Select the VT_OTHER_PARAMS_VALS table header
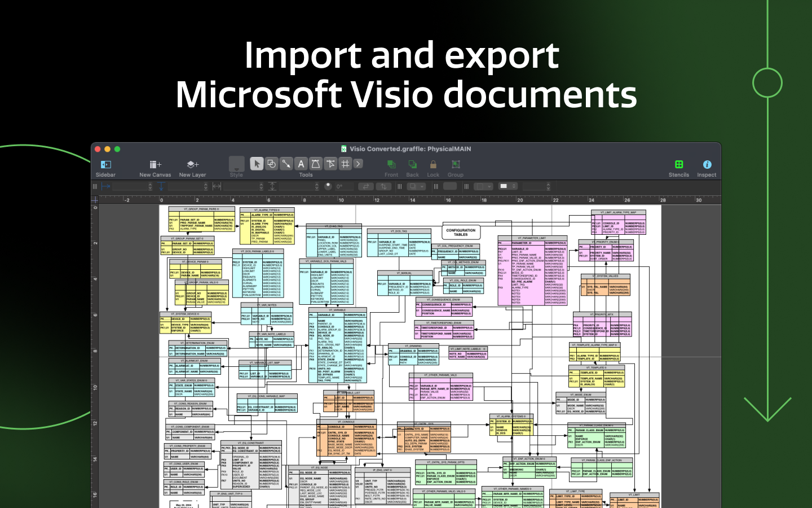The width and height of the screenshot is (812, 508). point(440,375)
